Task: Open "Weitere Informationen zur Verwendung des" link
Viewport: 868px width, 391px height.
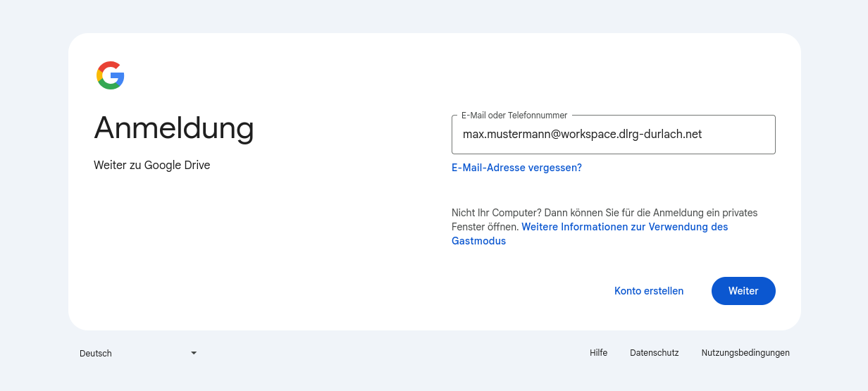Action: point(624,227)
